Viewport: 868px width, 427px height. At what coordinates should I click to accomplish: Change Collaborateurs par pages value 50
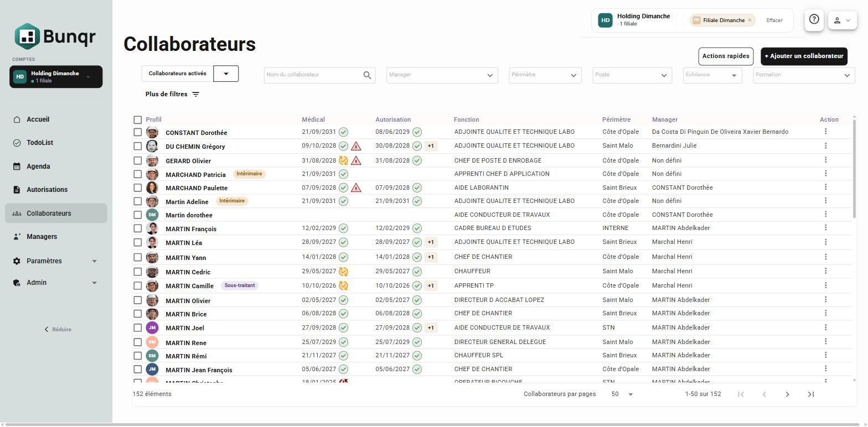[x=622, y=394]
